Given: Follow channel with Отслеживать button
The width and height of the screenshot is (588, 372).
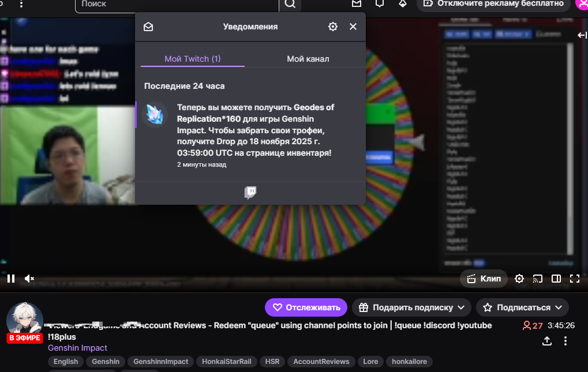Looking at the screenshot, I should (306, 307).
